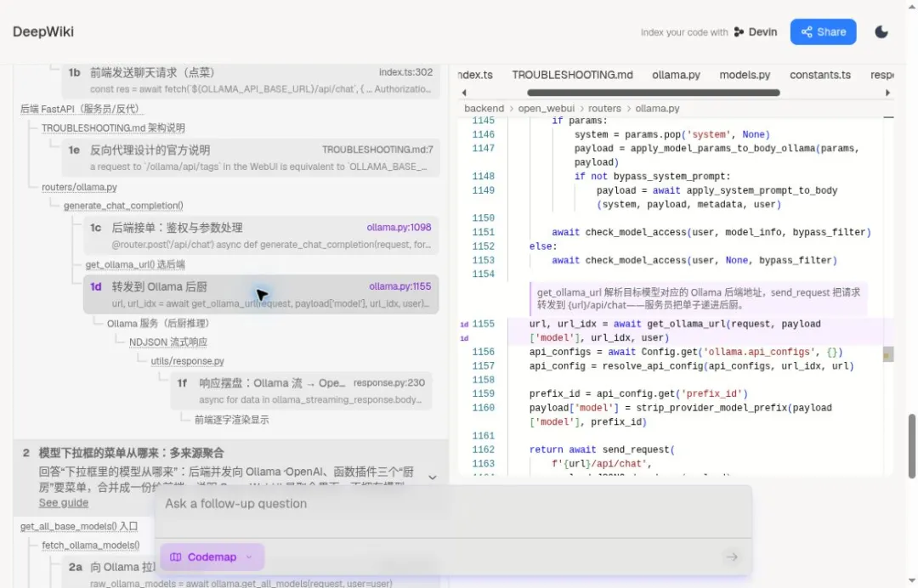The height and width of the screenshot is (588, 918).
Task: Click the 'TROUBLESHOOTING.md 架构说明' tree node
Action: point(113,127)
